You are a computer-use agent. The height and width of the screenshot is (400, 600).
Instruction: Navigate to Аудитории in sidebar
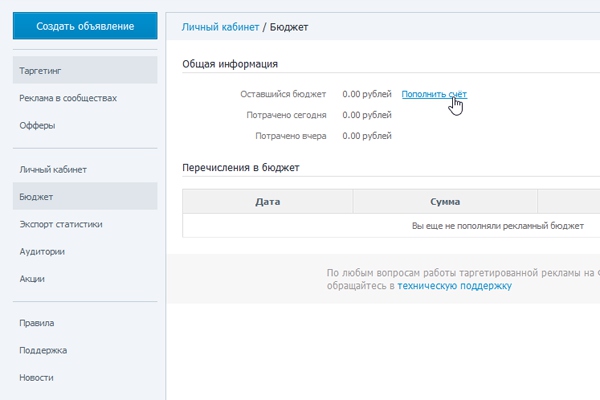click(42, 251)
